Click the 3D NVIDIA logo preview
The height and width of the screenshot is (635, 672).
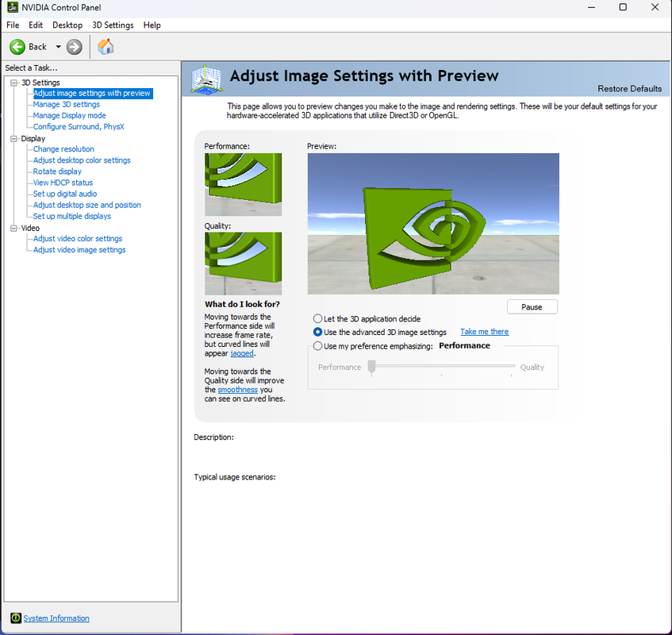(x=433, y=223)
